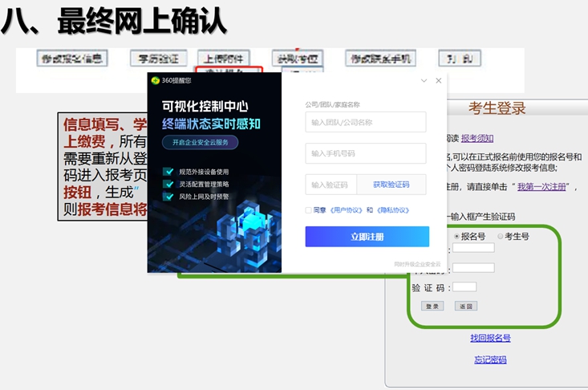Open the 找回报名号 link
The height and width of the screenshot is (390, 588).
click(x=490, y=339)
